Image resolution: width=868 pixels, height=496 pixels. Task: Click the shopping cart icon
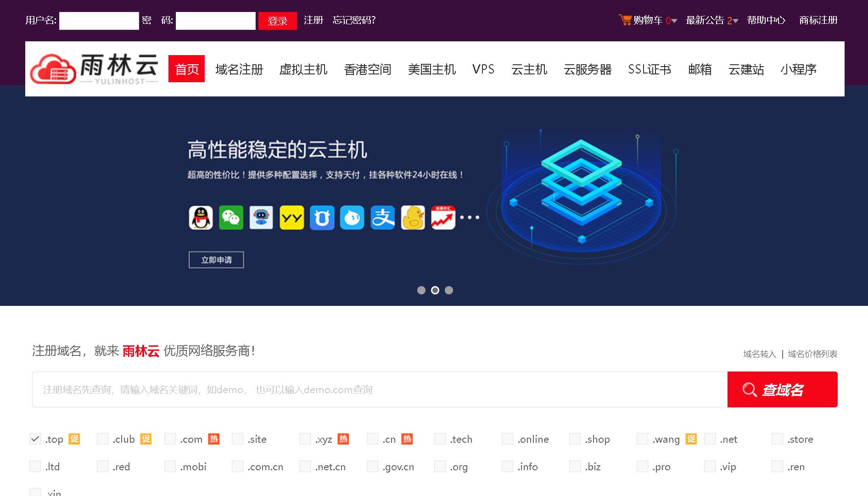click(625, 20)
